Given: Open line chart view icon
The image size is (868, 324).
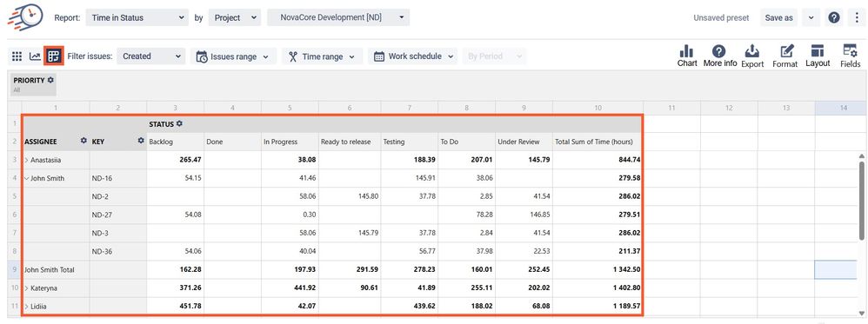Looking at the screenshot, I should (35, 56).
